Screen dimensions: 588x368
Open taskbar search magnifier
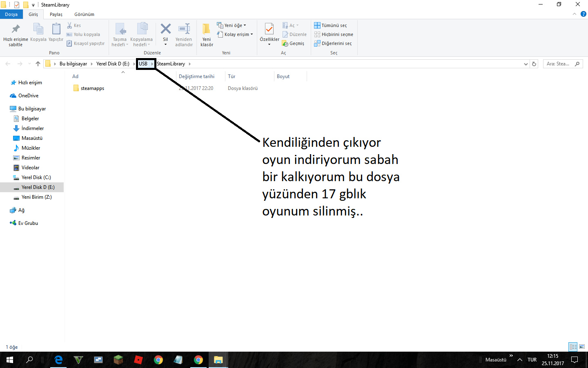click(x=29, y=360)
